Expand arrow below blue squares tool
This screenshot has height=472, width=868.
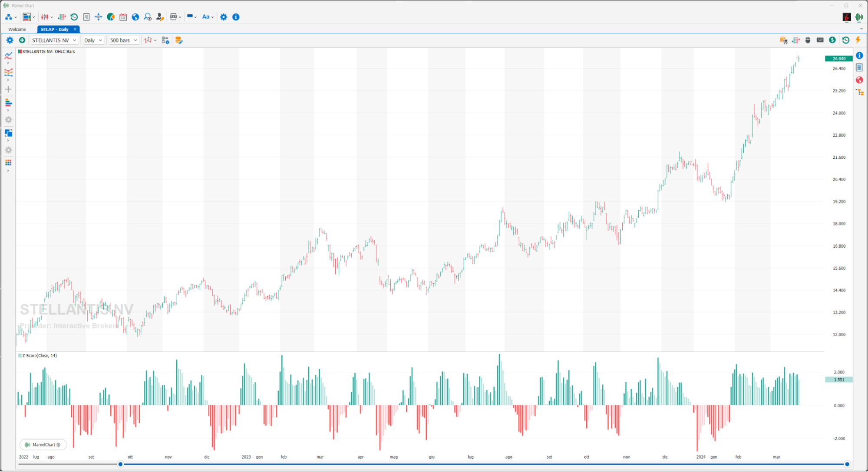8,141
